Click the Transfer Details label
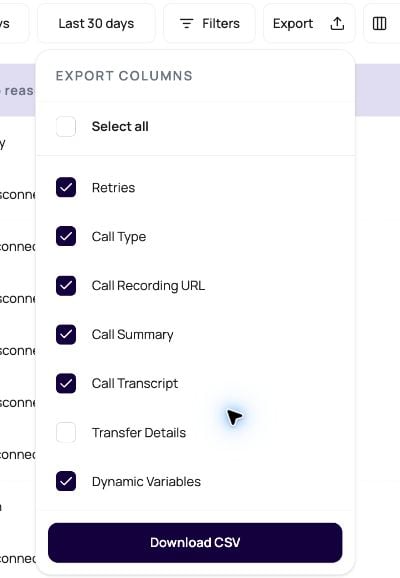Viewport: 400px width, 578px height. (x=139, y=432)
